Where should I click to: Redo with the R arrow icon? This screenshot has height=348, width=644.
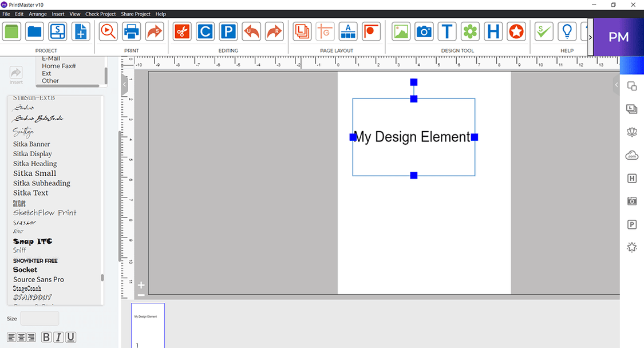point(274,31)
